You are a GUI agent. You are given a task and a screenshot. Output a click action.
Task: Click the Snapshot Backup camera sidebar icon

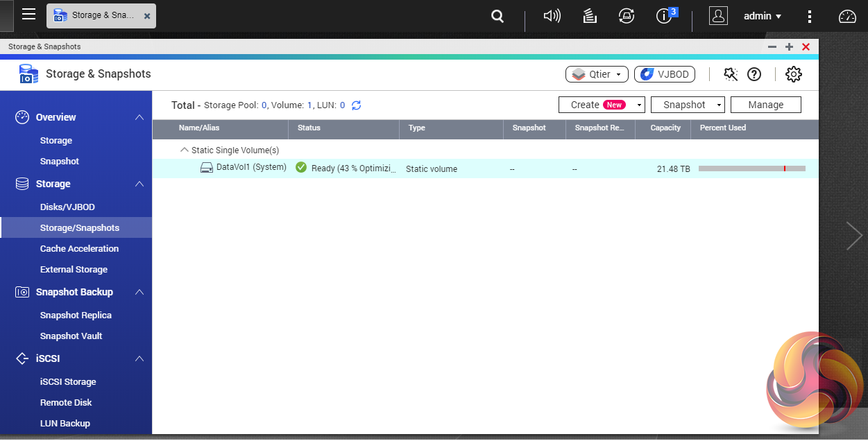tap(22, 292)
